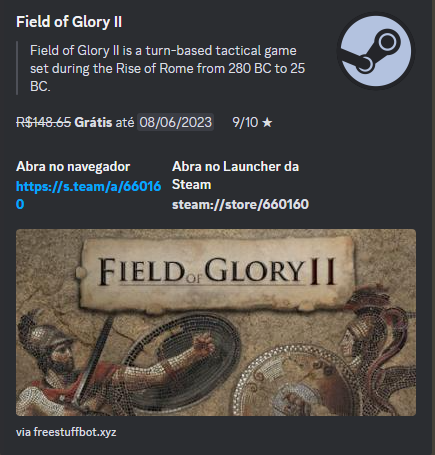
Task: Click the 08/06/2023 date timestamp
Action: [176, 122]
